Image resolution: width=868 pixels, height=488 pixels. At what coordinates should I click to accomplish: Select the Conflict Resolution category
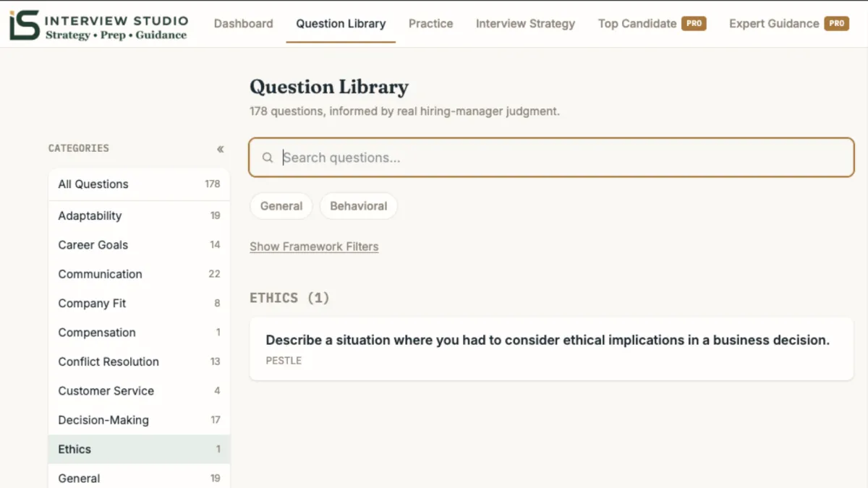coord(139,361)
